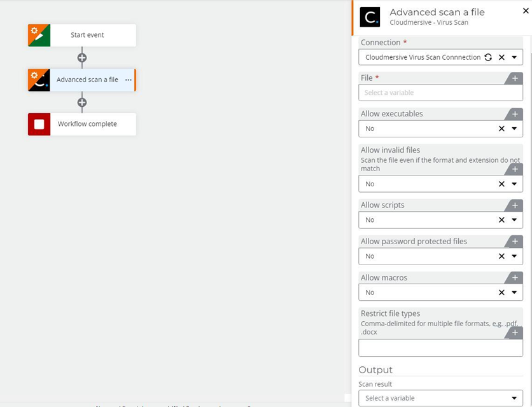Click the Cloudmersive logo in panel header
The height and width of the screenshot is (407, 532).
pos(370,17)
